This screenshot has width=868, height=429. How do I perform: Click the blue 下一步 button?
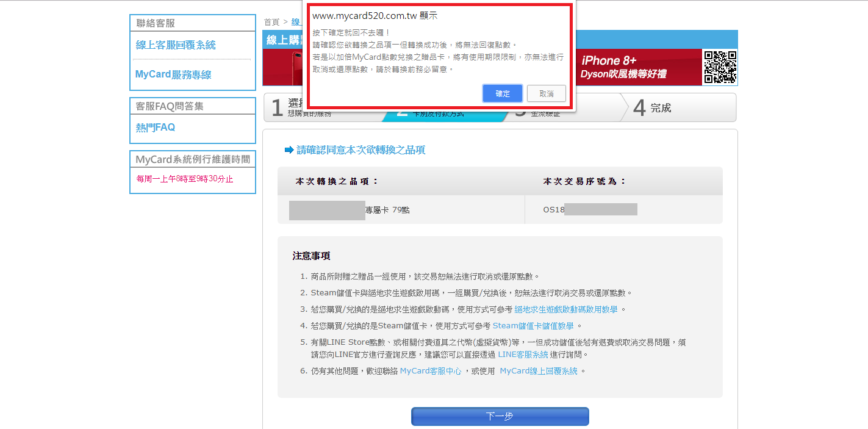pyautogui.click(x=500, y=416)
